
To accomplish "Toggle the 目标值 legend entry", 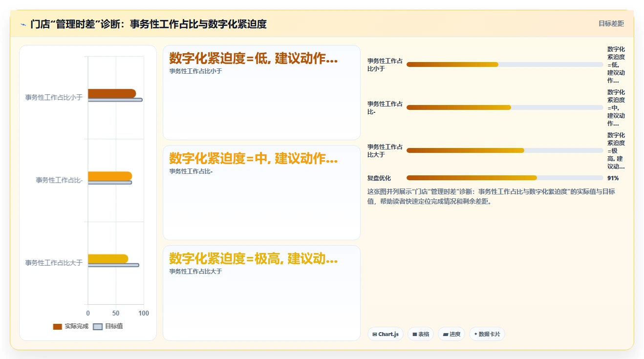I will (x=108, y=326).
